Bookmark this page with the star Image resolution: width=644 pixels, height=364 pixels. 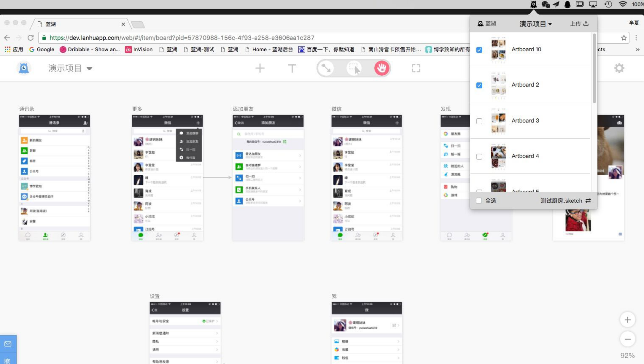[624, 38]
